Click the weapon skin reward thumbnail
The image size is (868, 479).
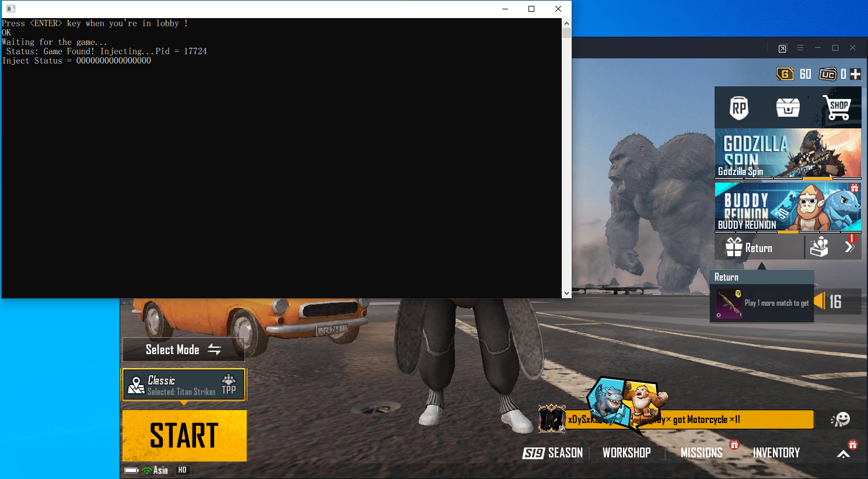pos(729,303)
